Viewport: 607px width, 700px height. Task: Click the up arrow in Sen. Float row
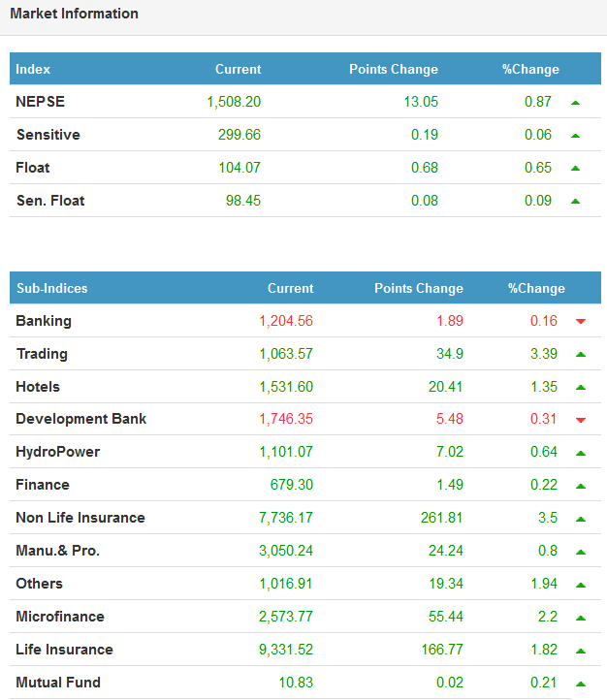tap(575, 202)
